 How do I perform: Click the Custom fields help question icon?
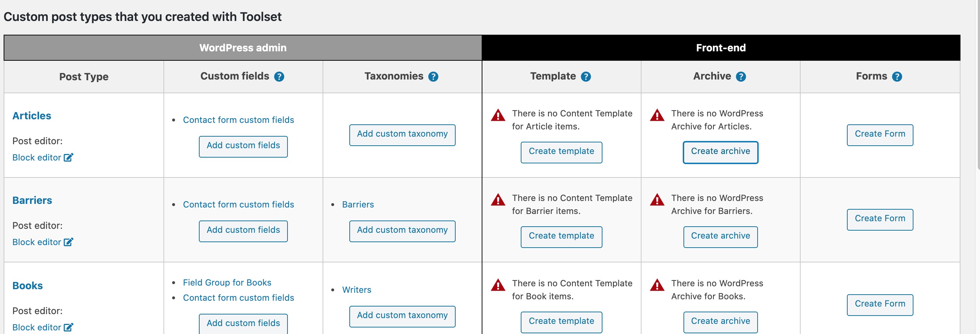pyautogui.click(x=279, y=77)
